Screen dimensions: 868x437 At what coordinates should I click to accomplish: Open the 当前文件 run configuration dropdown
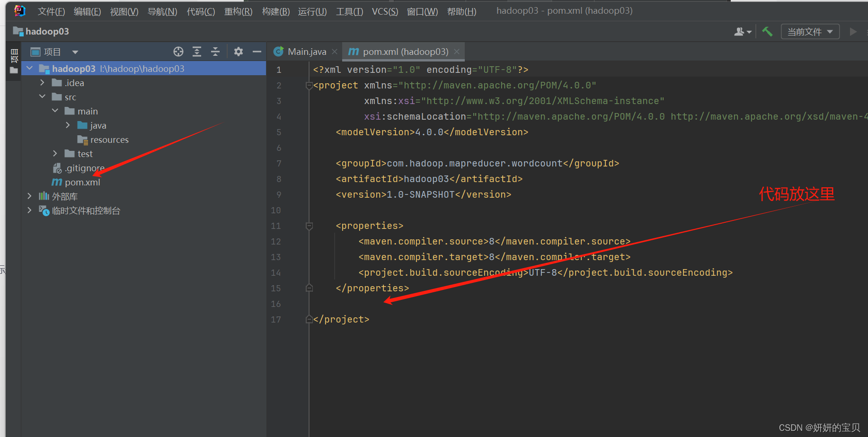pos(810,32)
